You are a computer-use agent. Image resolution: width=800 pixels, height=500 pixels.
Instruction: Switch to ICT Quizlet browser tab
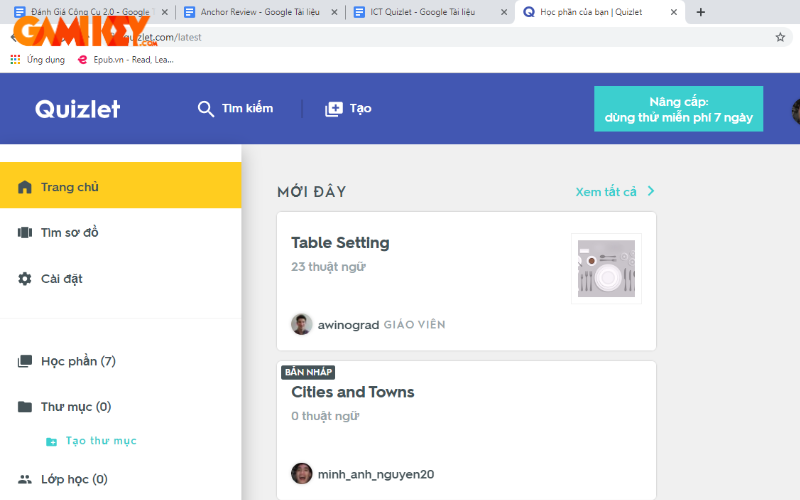[x=422, y=12]
